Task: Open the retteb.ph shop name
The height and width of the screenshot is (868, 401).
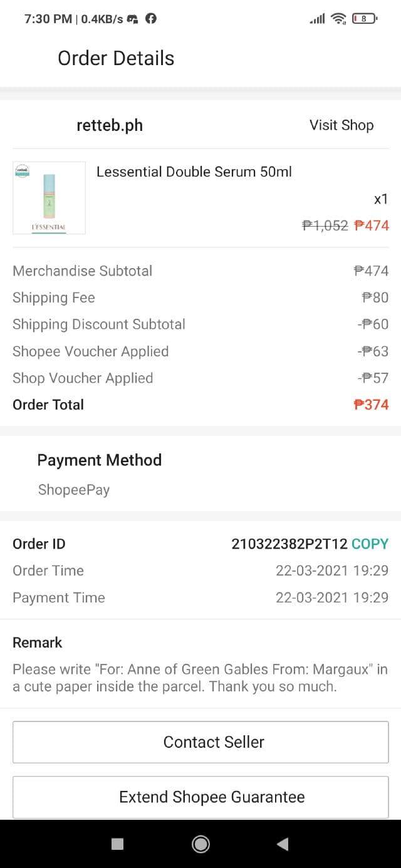Action: [110, 125]
